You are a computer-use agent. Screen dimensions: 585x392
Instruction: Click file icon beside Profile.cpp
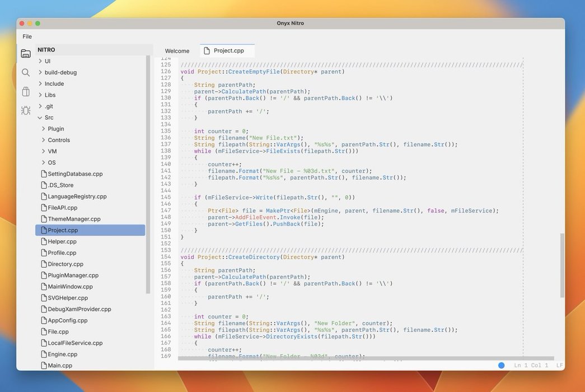click(44, 253)
